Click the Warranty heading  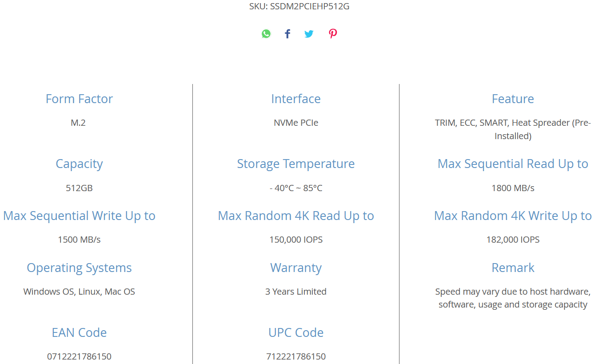point(296,268)
